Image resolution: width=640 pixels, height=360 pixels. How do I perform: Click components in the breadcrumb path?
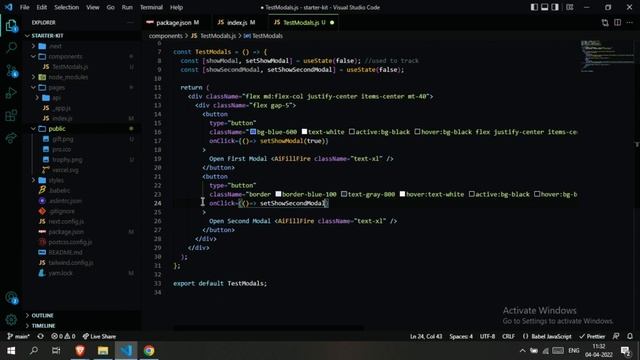point(165,36)
